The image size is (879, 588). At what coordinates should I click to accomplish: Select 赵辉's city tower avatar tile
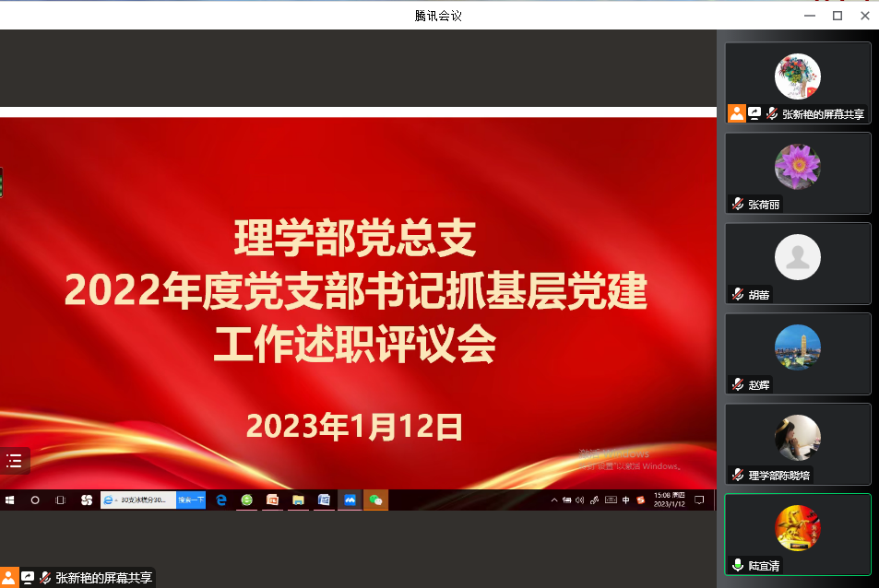point(797,347)
